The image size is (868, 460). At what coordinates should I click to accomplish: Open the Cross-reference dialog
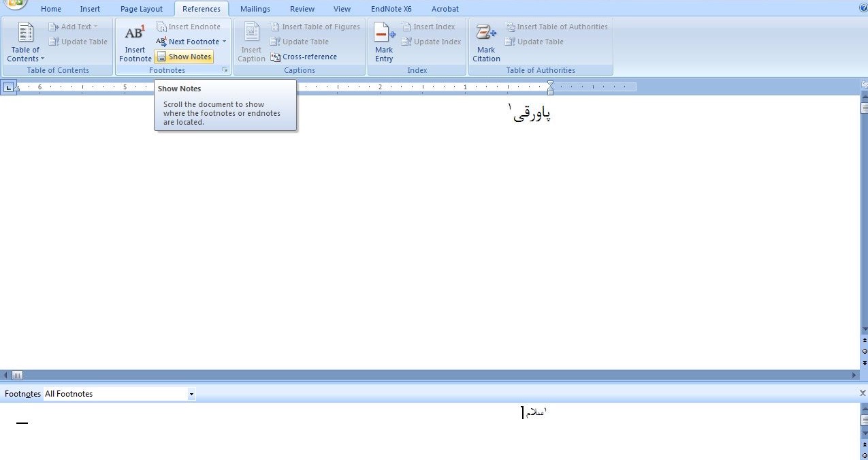click(x=304, y=57)
